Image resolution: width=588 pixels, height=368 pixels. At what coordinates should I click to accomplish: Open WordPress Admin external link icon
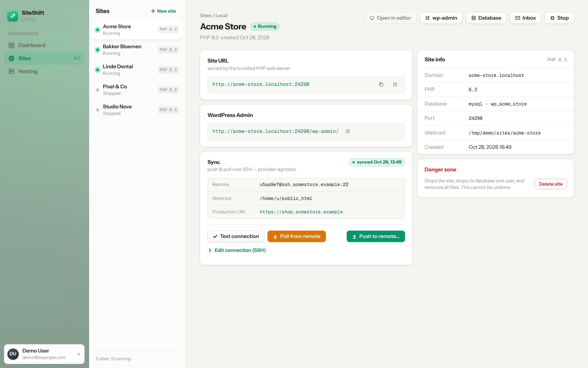(x=348, y=131)
